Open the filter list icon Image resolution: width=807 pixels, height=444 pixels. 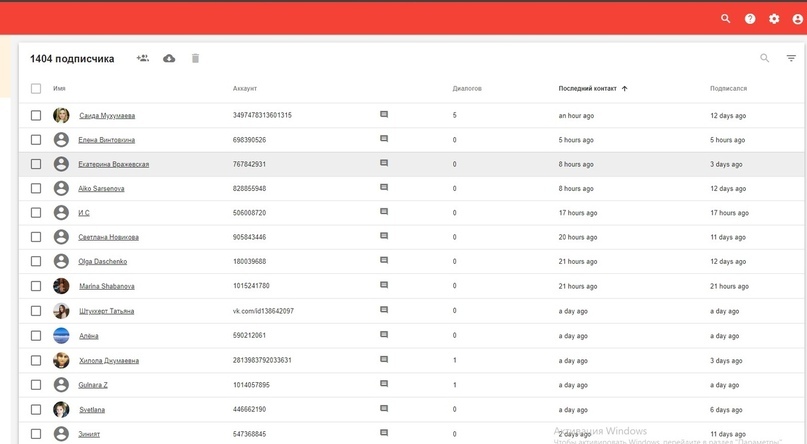(x=791, y=59)
